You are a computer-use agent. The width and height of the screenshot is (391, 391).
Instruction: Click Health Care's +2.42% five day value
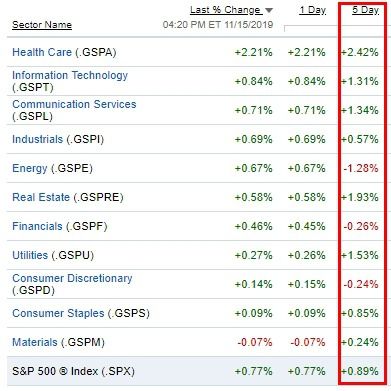360,52
